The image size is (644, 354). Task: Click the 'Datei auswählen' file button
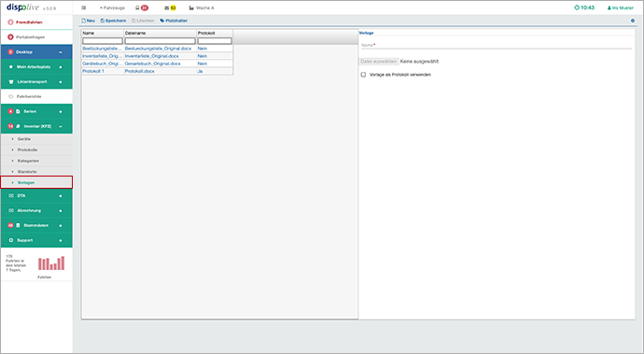pos(379,62)
